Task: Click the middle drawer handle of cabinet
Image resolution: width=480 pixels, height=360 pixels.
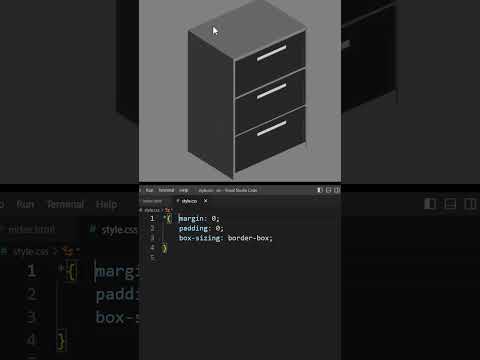Action: 272,91
